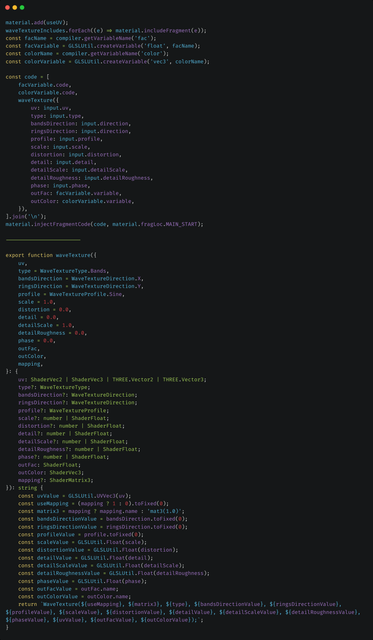Screen dimensions: 373x640
Task: Click the "detailScale: input.detailScale," line
Action: 79,170
